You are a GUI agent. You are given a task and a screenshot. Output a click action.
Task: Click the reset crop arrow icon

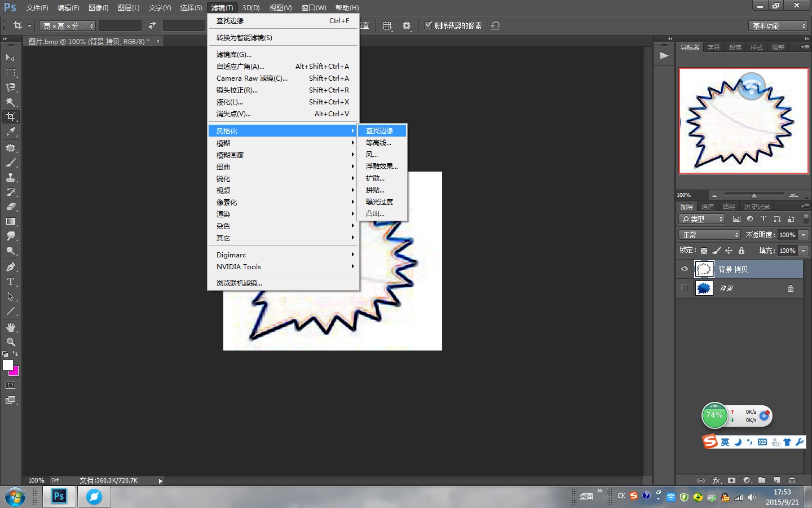coord(495,25)
